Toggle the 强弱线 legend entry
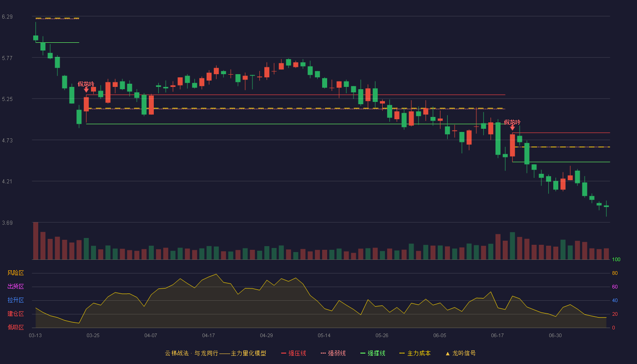The image size is (637, 364). [x=333, y=353]
